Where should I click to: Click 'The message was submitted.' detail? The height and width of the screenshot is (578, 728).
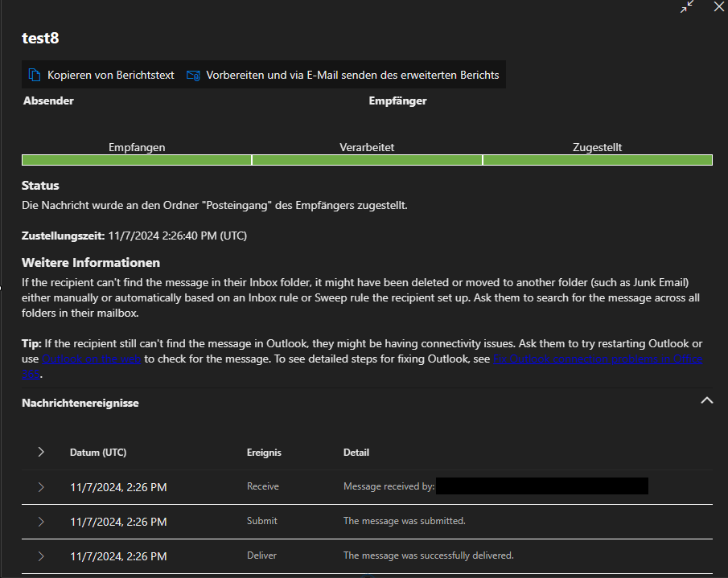405,521
